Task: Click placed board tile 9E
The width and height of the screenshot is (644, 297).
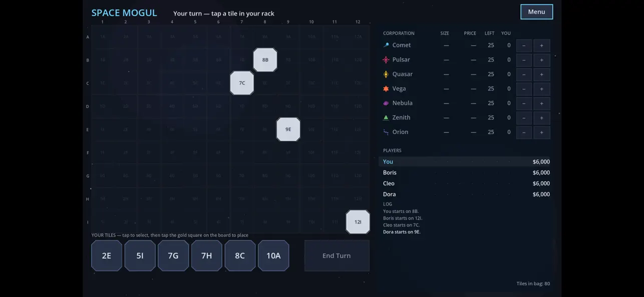Action: point(288,129)
